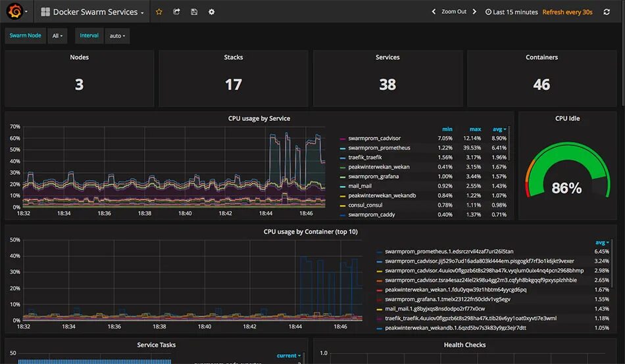The width and height of the screenshot is (625, 364).
Task: Open the Last 15 minutes time picker
Action: click(x=511, y=12)
